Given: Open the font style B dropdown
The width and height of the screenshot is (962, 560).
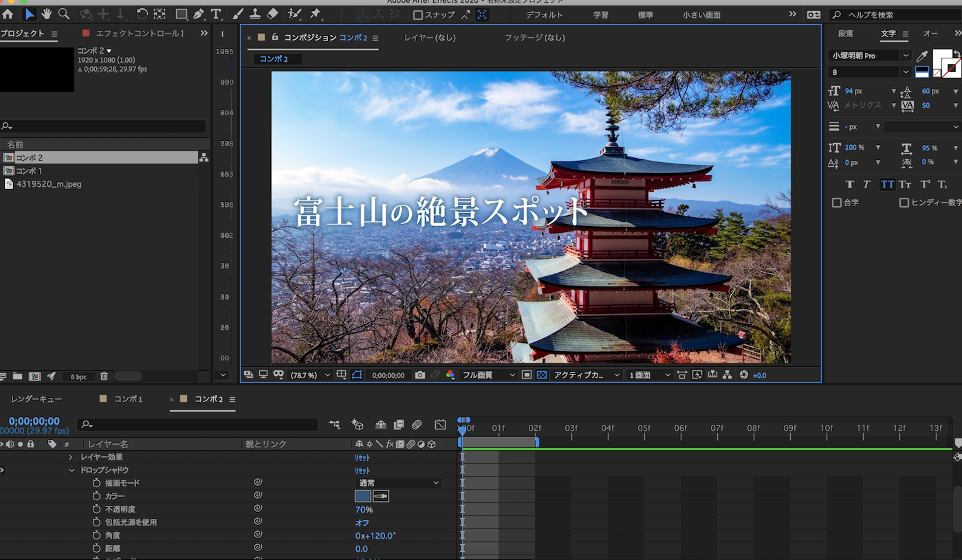Looking at the screenshot, I should tap(871, 72).
